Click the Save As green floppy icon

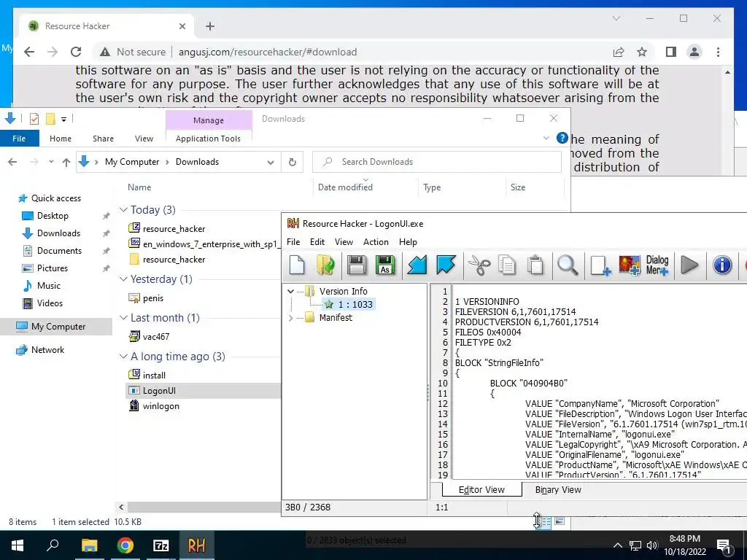click(385, 265)
